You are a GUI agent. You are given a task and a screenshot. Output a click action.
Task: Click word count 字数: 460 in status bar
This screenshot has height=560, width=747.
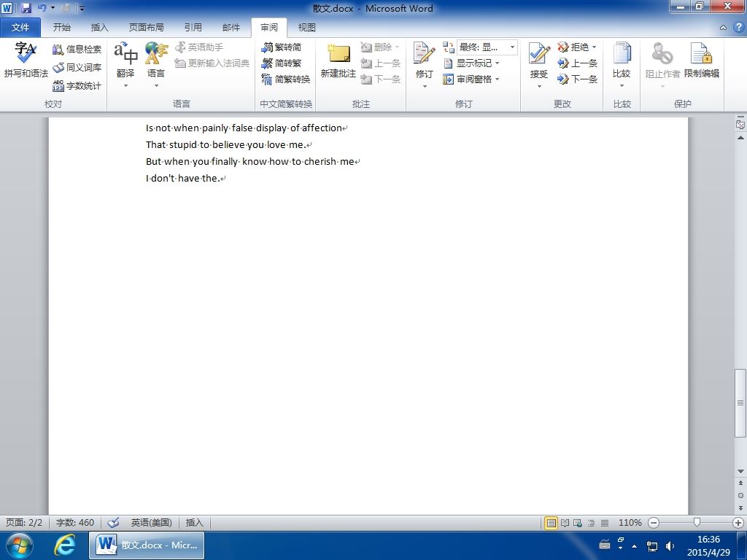pos(75,522)
